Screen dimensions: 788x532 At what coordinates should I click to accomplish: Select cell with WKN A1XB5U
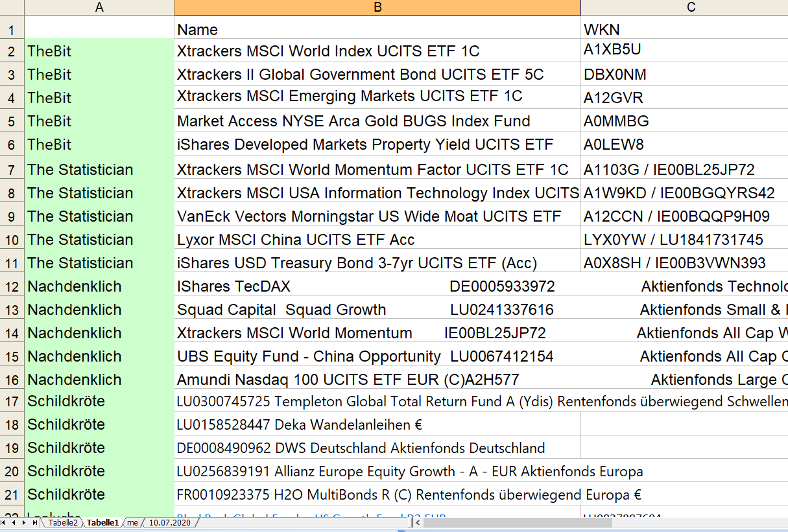click(684, 51)
